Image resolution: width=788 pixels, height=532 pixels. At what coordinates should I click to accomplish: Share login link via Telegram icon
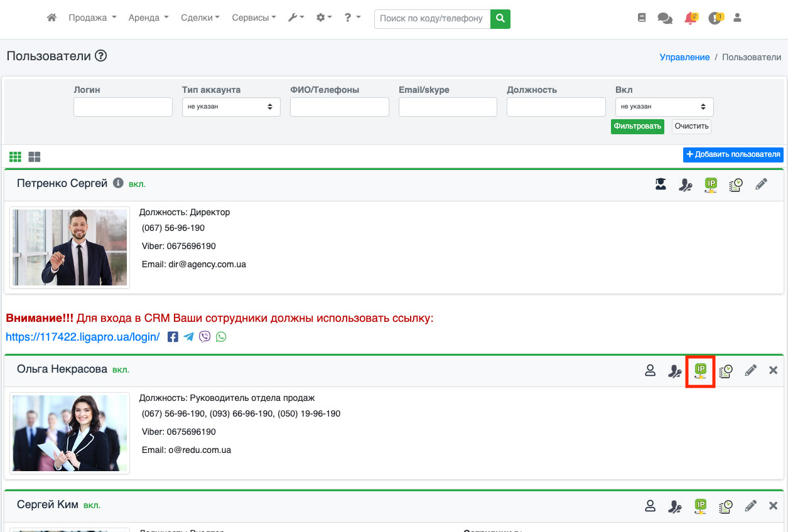(189, 337)
